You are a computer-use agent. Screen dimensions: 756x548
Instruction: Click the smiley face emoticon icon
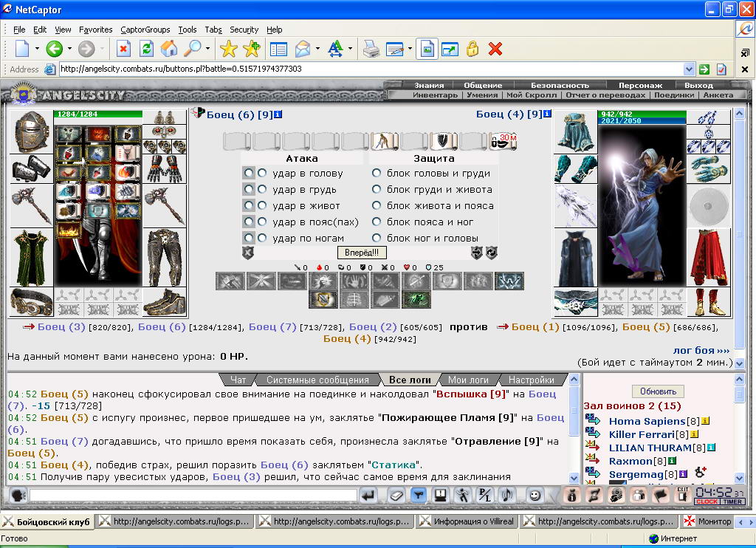[x=535, y=496]
